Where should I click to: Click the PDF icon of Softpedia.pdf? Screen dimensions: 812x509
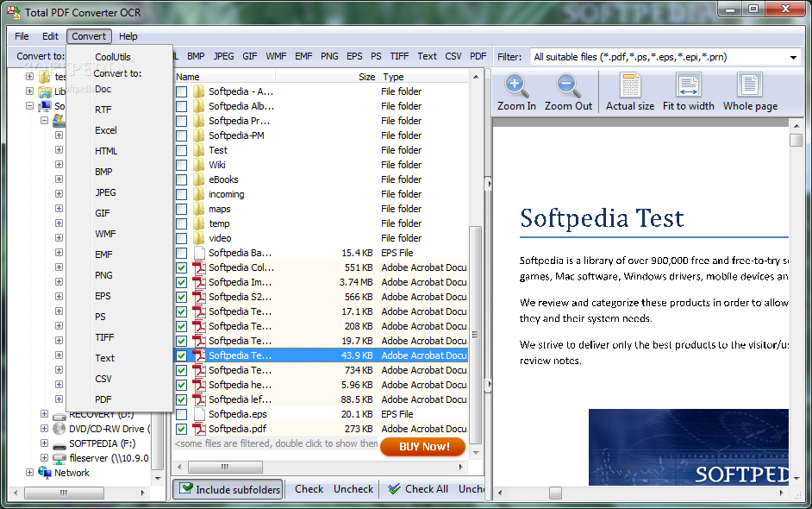pos(199,429)
